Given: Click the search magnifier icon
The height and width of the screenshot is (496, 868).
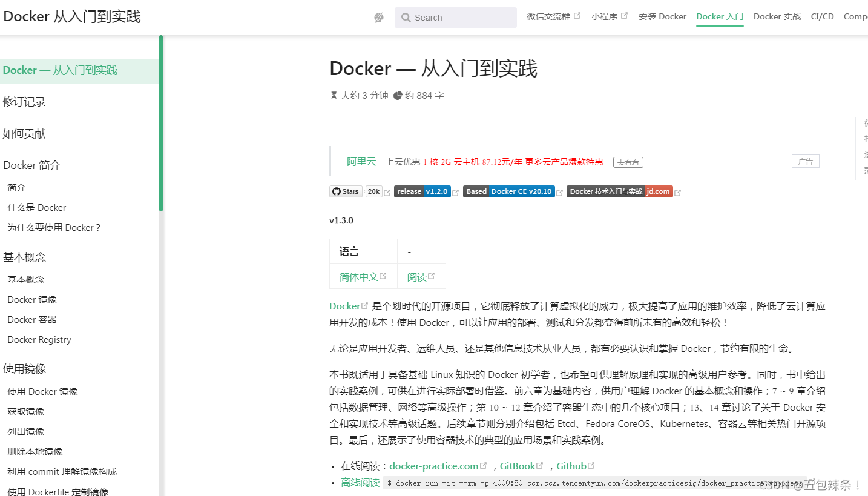Looking at the screenshot, I should point(406,18).
